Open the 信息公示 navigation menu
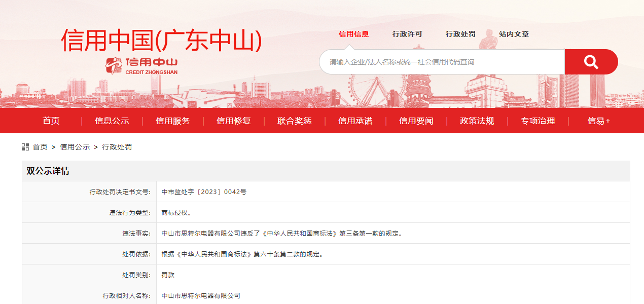Viewport: 644px width, 304px height. point(112,121)
